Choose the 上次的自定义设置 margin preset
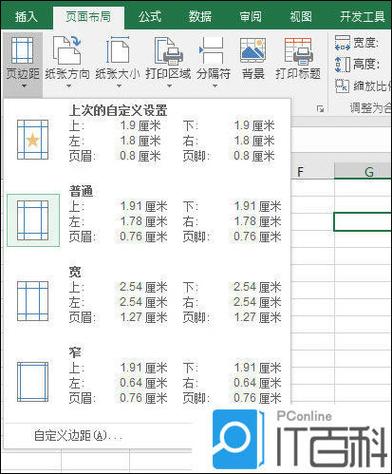Image resolution: width=392 pixels, height=474 pixels. [147, 134]
